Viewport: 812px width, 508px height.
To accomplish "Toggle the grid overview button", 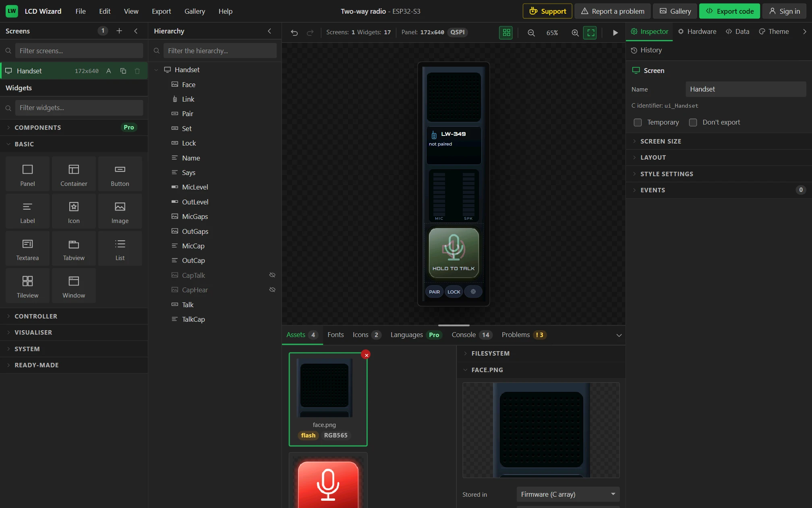I will tap(506, 33).
